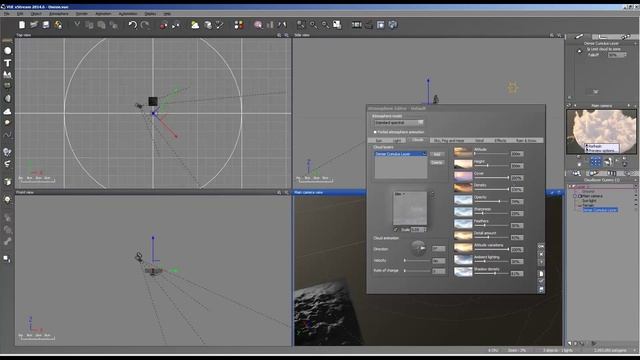640x360 pixels.
Task: Click on the Rate of change slider
Action: [417, 271]
